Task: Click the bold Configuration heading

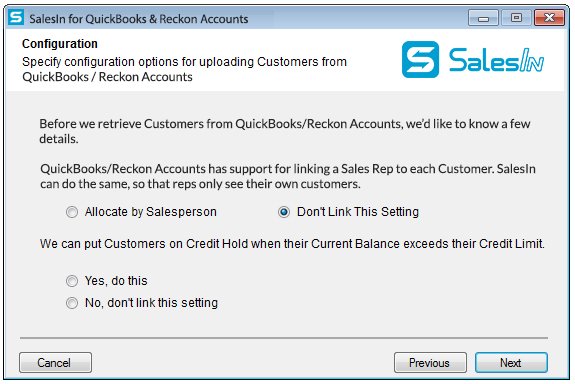Action: point(60,44)
